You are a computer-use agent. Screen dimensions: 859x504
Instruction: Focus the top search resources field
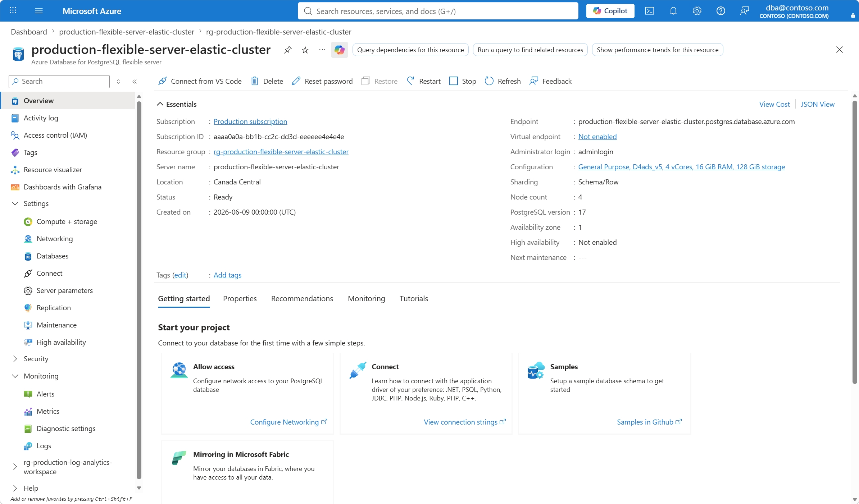[x=438, y=11]
